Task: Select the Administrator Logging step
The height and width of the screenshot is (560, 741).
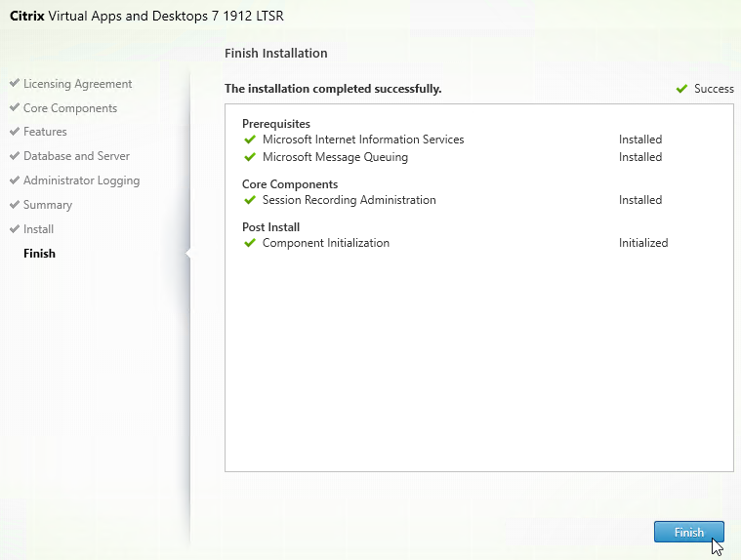Action: tap(81, 180)
